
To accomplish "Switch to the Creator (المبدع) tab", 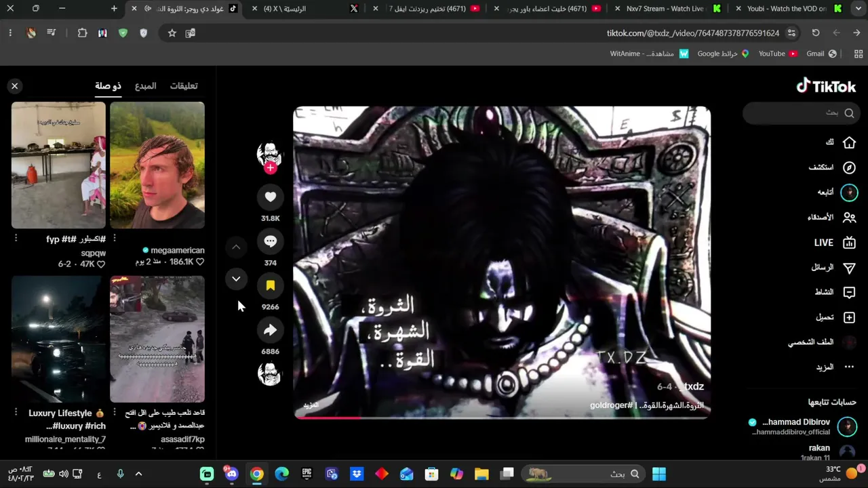I will (145, 85).
